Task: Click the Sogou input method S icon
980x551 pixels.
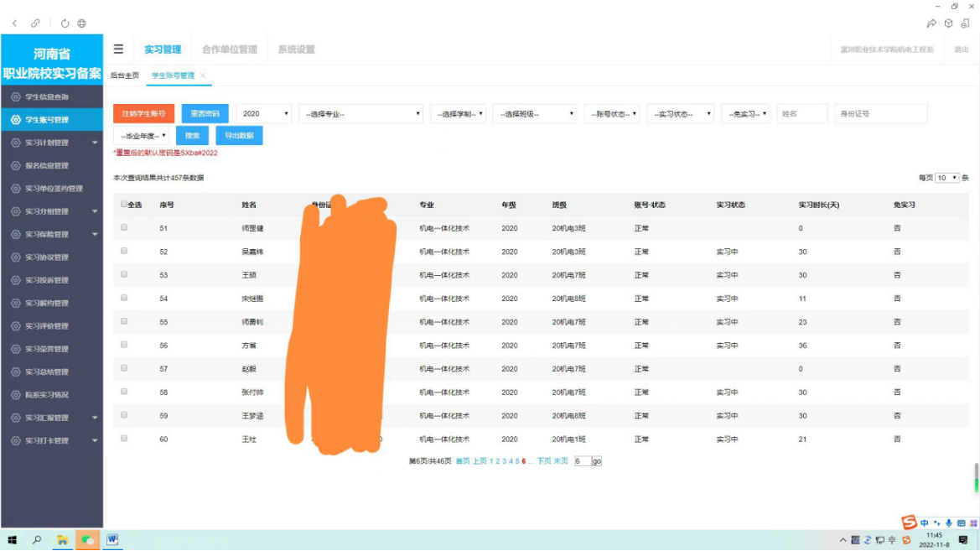Action: coord(909,522)
